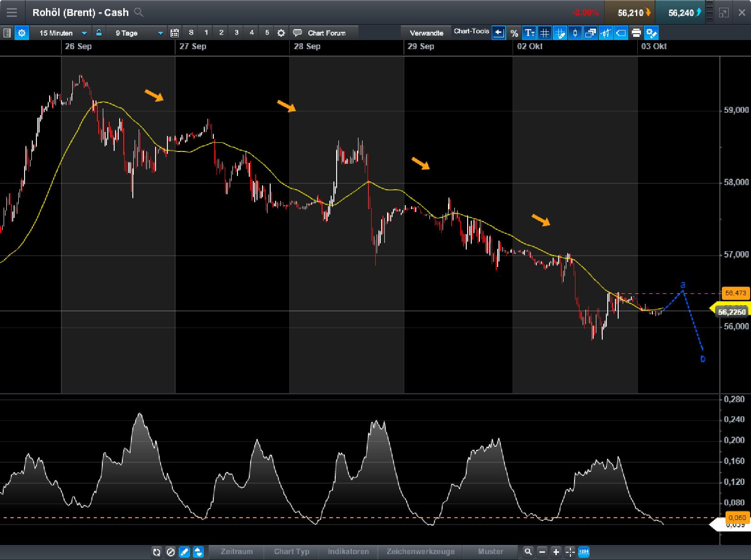
Task: Click the percentage scale icon
Action: (x=514, y=33)
